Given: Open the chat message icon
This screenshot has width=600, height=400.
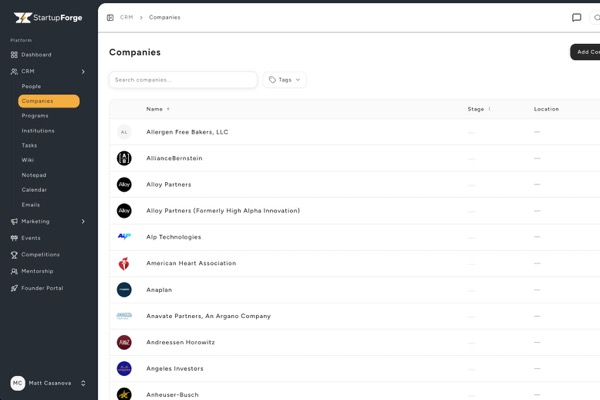Looking at the screenshot, I should (576, 18).
